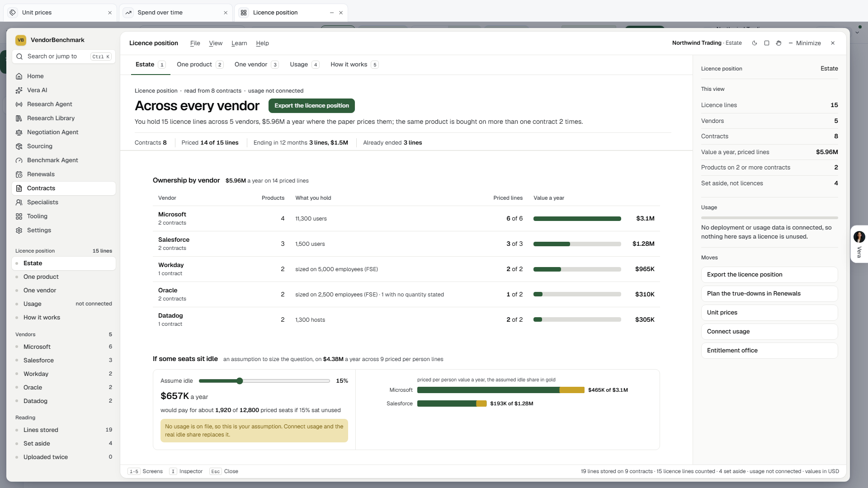Click the Search or jump to field
This screenshot has width=868, height=488.
tap(63, 56)
